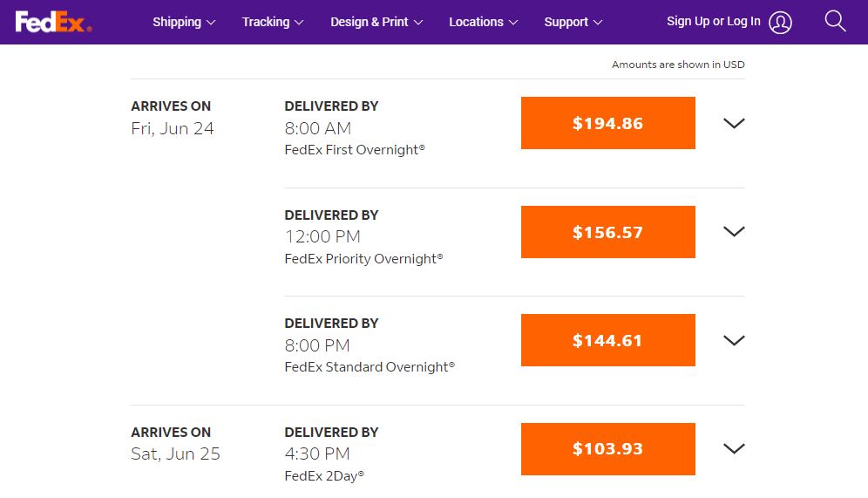
Task: Click the FedEx 2Day service name
Action: coord(324,476)
